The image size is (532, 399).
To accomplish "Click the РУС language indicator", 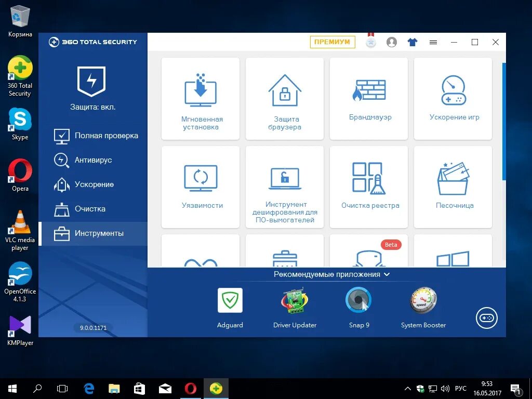I will 461,389.
